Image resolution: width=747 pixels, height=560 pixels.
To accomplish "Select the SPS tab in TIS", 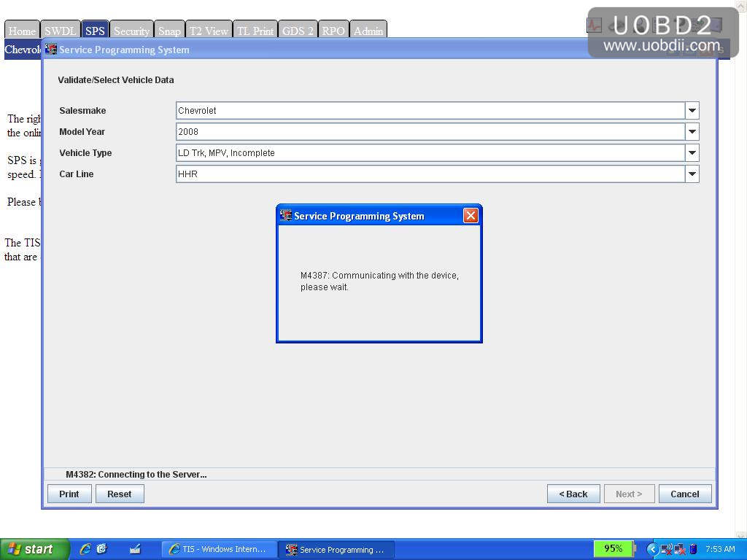I will click(x=95, y=31).
